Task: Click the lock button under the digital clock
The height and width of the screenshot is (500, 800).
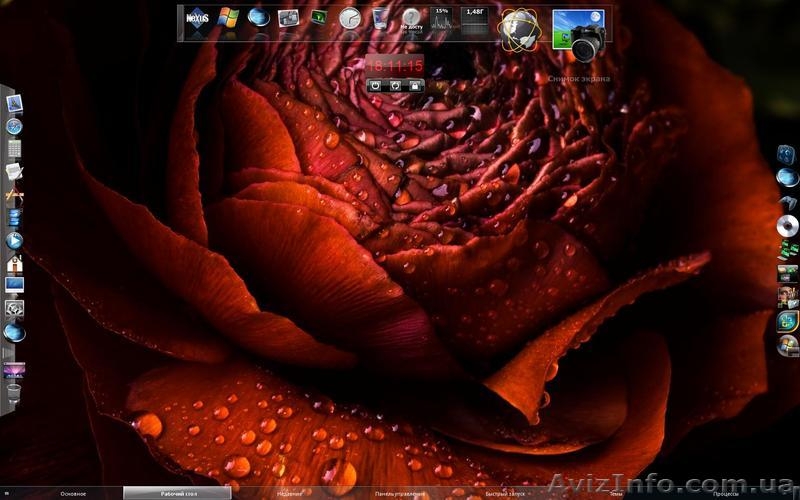Action: pos(414,86)
